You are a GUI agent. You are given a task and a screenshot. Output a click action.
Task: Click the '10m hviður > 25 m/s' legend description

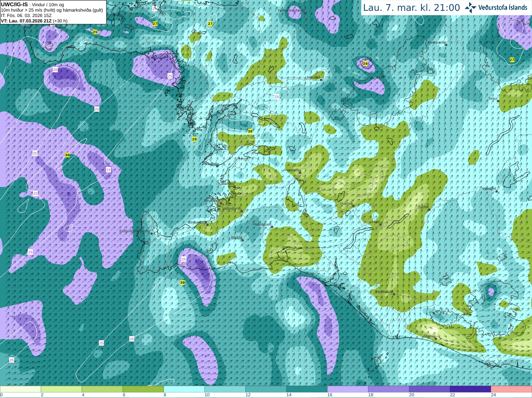pyautogui.click(x=52, y=10)
